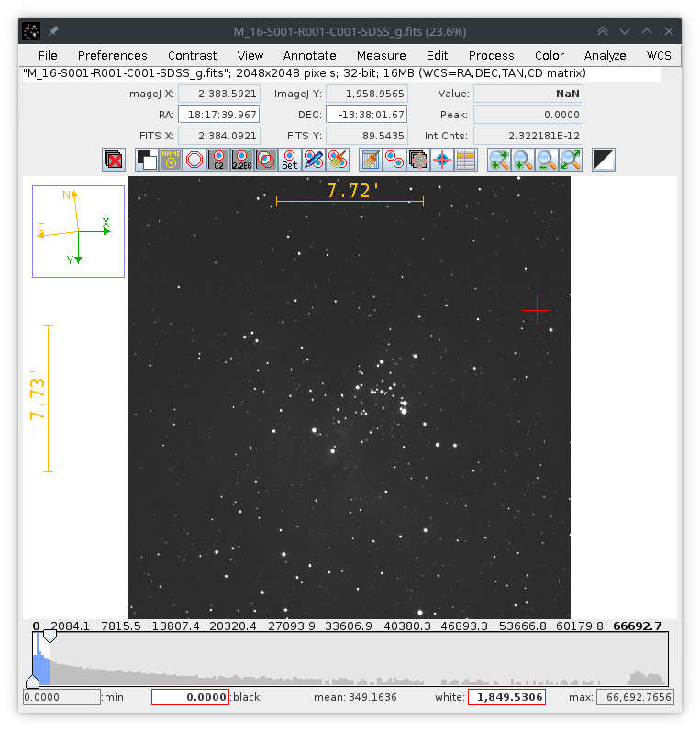Toggle the invert black/white display icon

(x=147, y=160)
